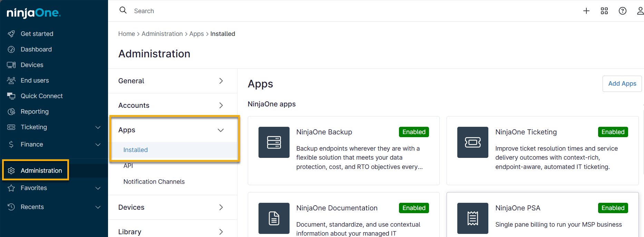Open the apps grid icon

(604, 11)
